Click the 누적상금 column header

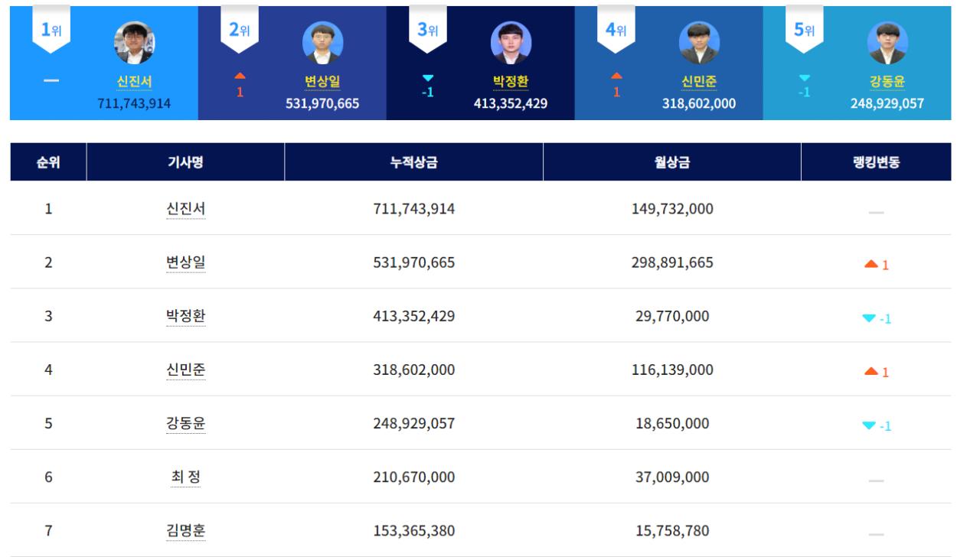(x=413, y=162)
